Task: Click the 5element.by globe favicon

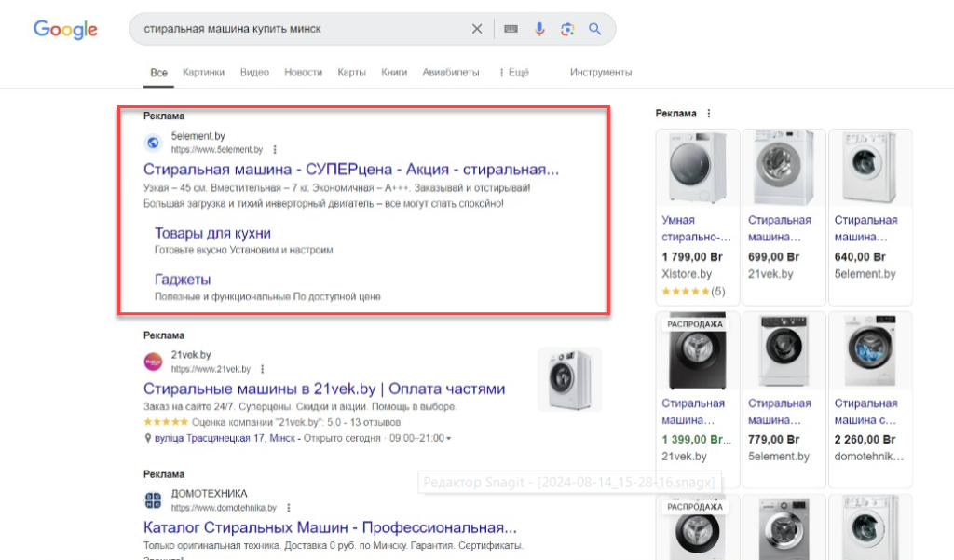Action: coord(154,143)
